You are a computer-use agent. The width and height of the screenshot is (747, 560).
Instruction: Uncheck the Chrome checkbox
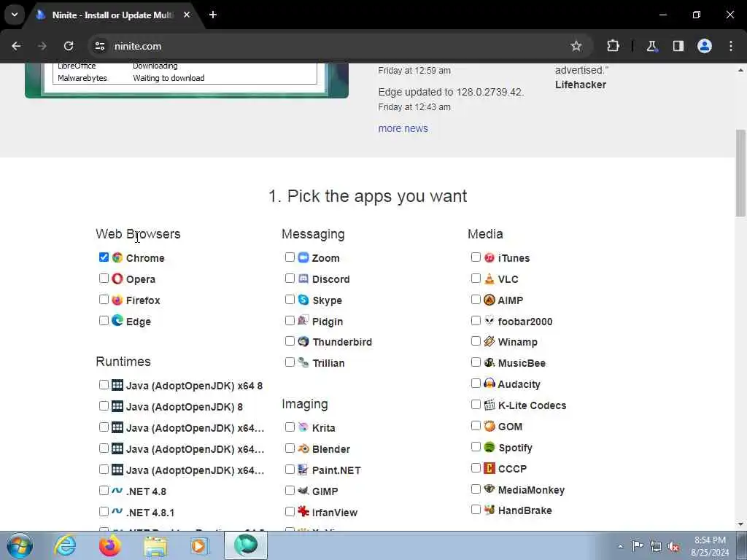click(x=104, y=257)
